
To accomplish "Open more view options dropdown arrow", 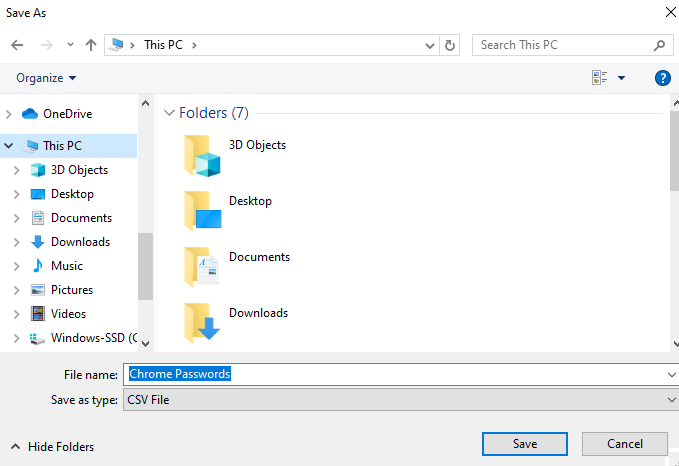I will tap(621, 78).
